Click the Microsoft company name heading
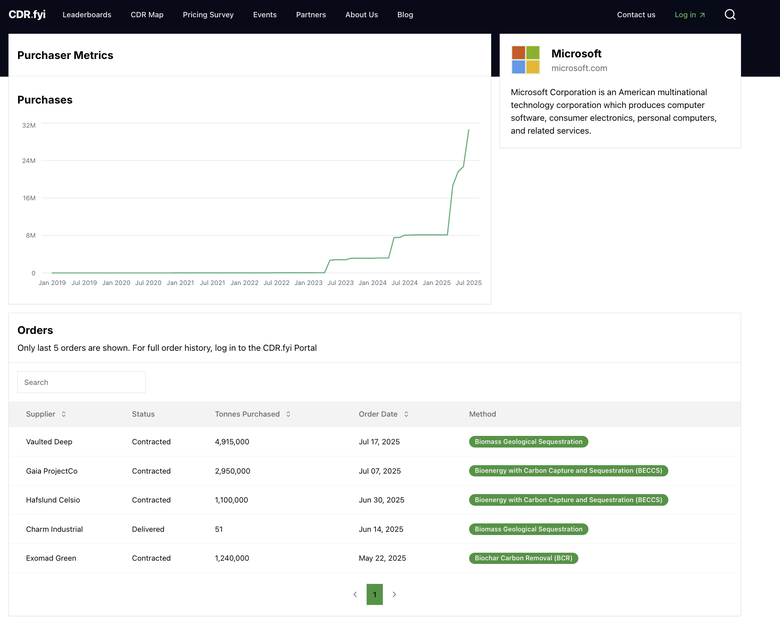Screen dimensions: 780x643 pos(576,54)
